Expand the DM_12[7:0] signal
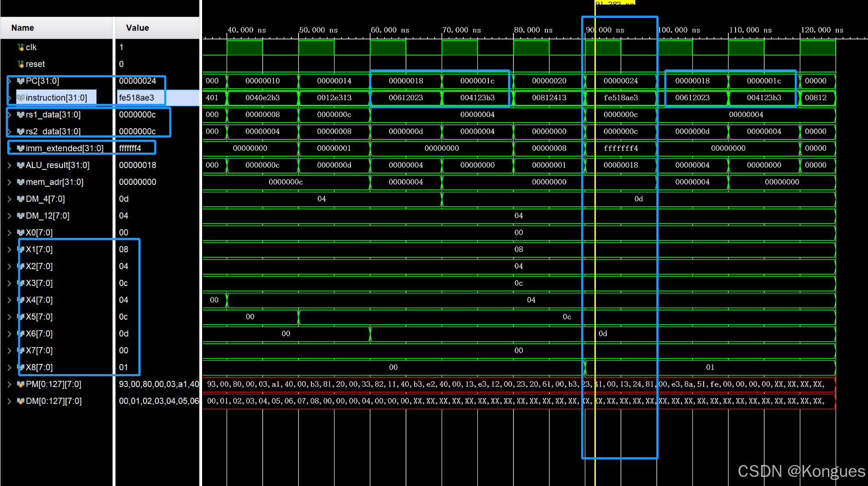 tap(9, 215)
